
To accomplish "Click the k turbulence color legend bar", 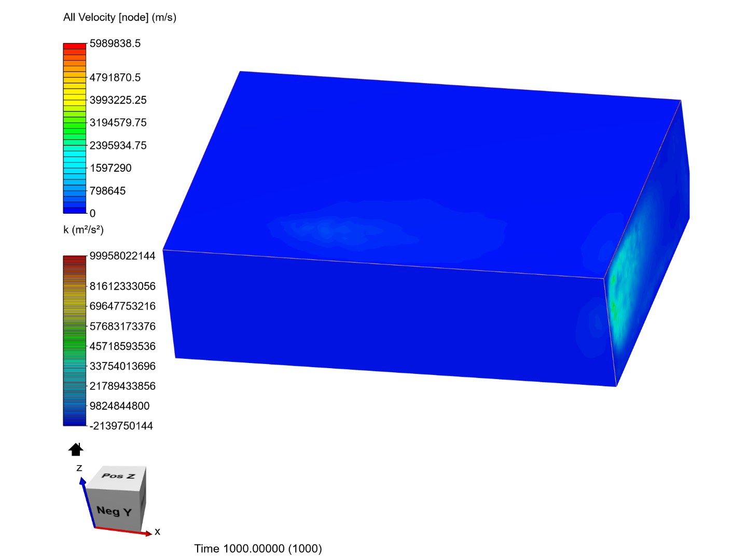I will pos(75,341).
